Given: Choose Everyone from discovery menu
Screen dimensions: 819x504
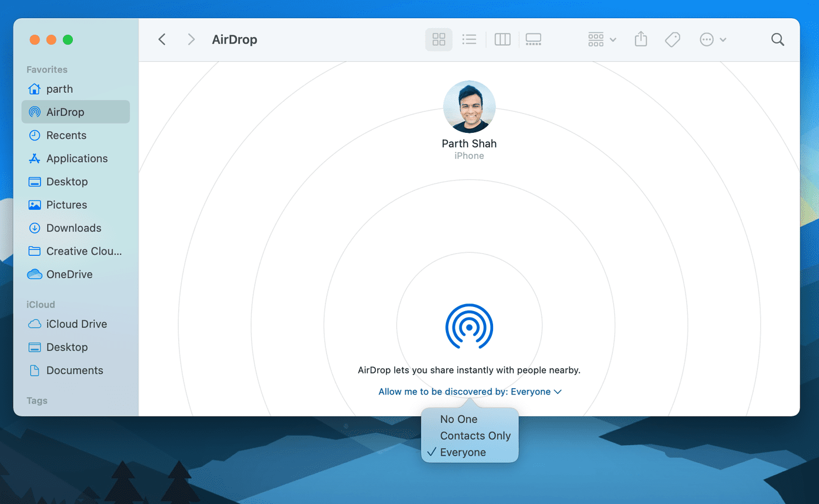Looking at the screenshot, I should [x=470, y=452].
